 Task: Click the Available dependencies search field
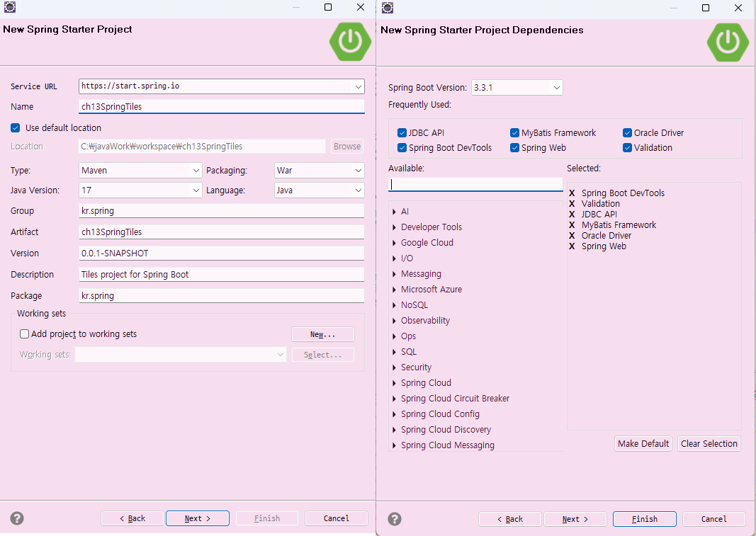(475, 184)
